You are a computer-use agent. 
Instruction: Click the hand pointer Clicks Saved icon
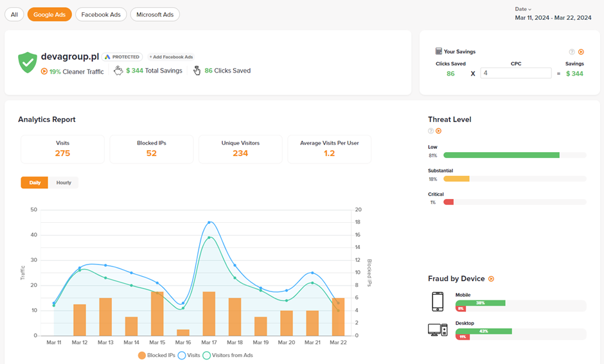[x=197, y=71]
